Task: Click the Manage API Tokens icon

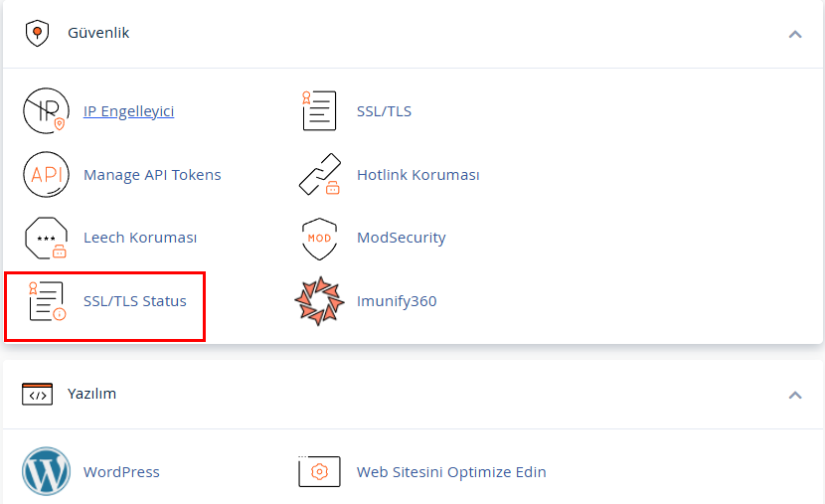Action: 46,175
